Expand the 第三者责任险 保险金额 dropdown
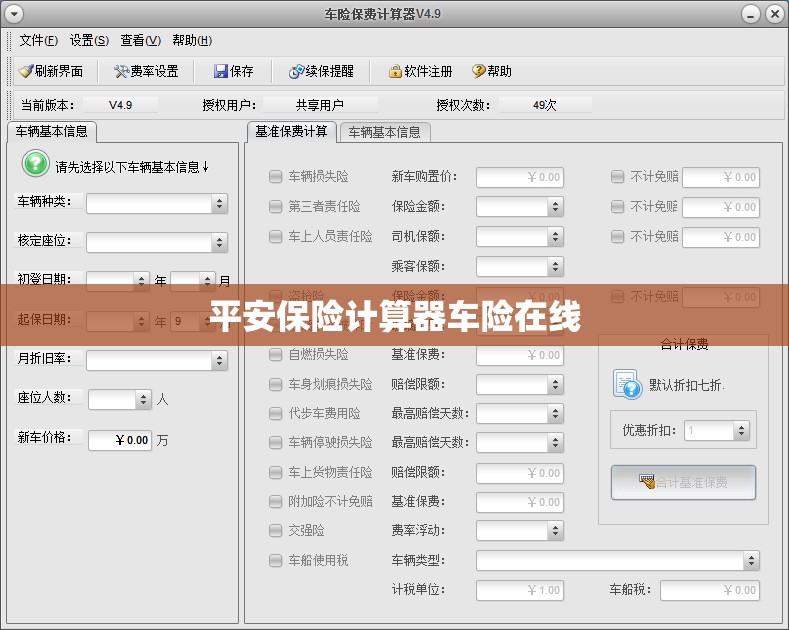Screen dimensions: 789x630 [x=520, y=206]
